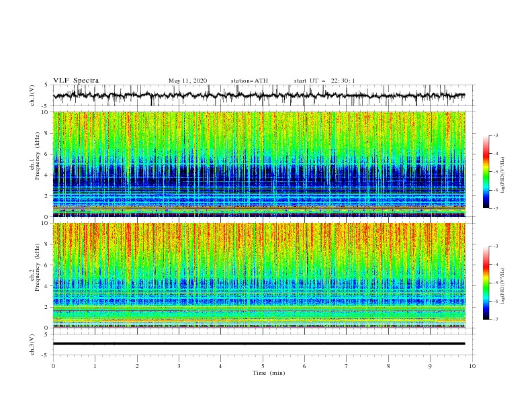
Task: Click the ch.3 flat black voltage trace
Action: [x=259, y=344]
